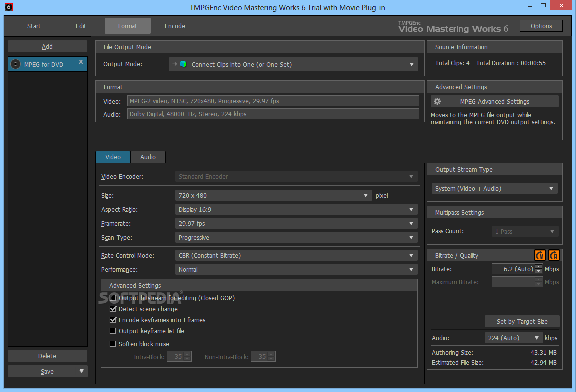Click the Total Clips: 4 text

tap(452, 63)
